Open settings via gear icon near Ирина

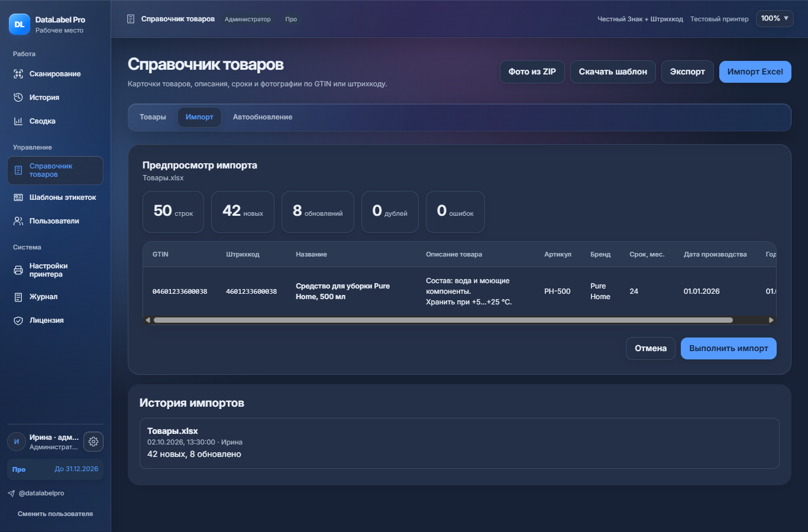tap(93, 442)
